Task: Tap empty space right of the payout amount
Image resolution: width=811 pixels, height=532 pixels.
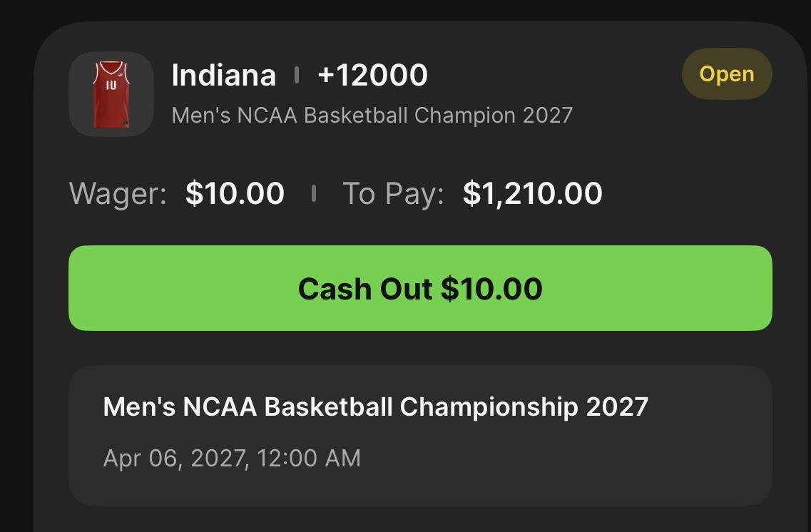Action: point(685,193)
